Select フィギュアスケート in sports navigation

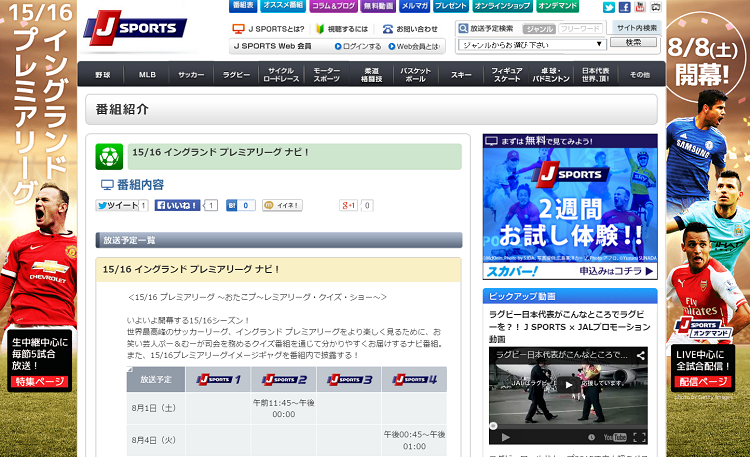click(x=507, y=75)
